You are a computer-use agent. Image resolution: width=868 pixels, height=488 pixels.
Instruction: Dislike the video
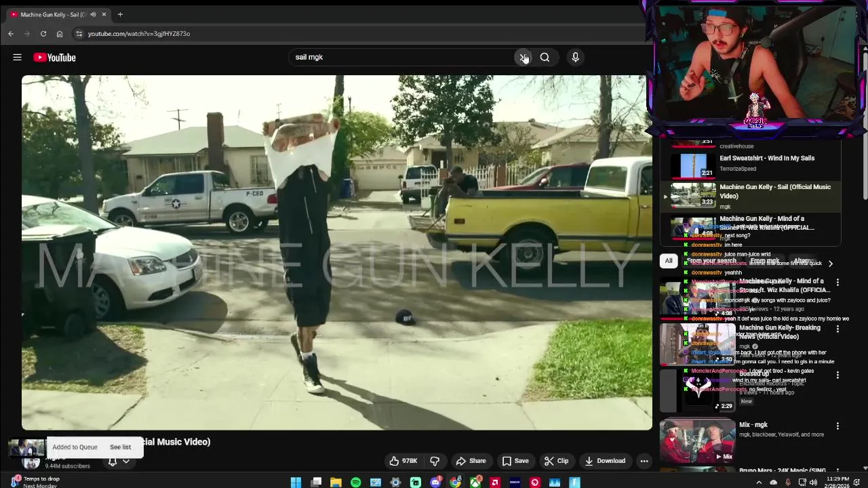435,461
